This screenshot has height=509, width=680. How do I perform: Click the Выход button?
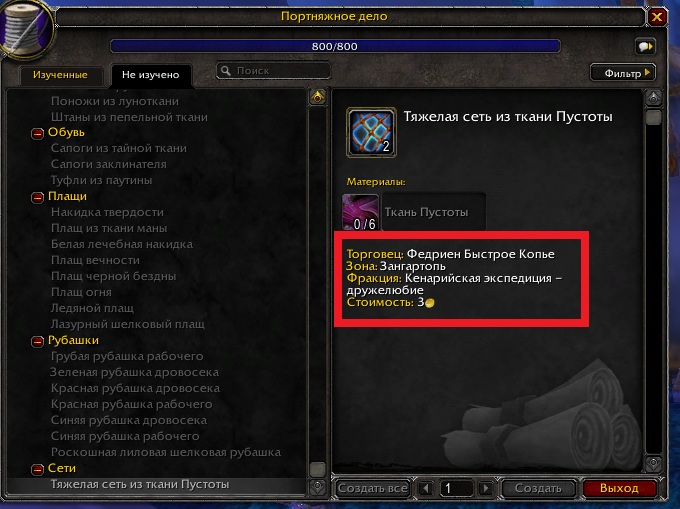(x=619, y=488)
